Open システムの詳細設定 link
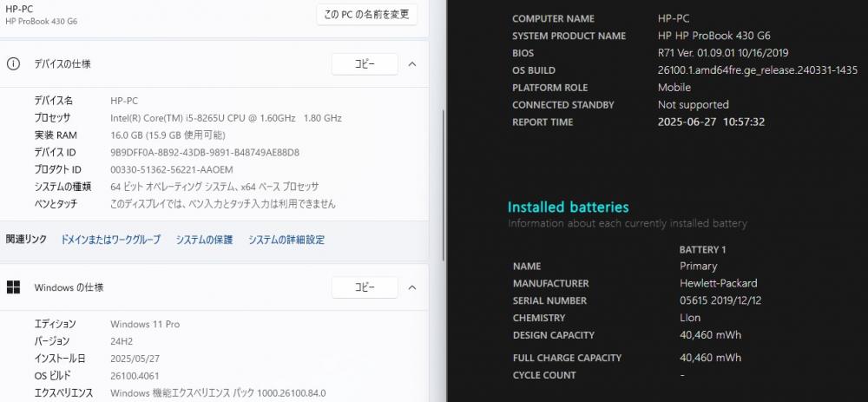 pos(286,240)
